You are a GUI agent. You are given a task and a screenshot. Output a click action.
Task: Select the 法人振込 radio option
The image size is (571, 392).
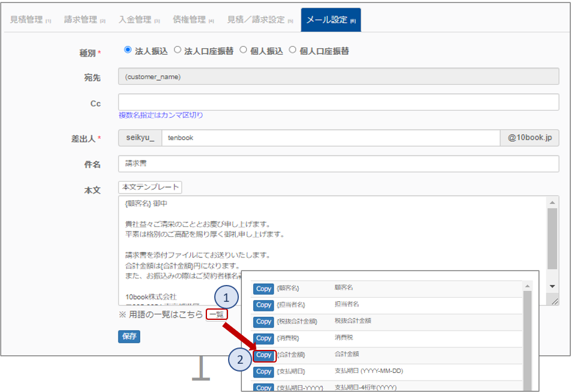[128, 50]
